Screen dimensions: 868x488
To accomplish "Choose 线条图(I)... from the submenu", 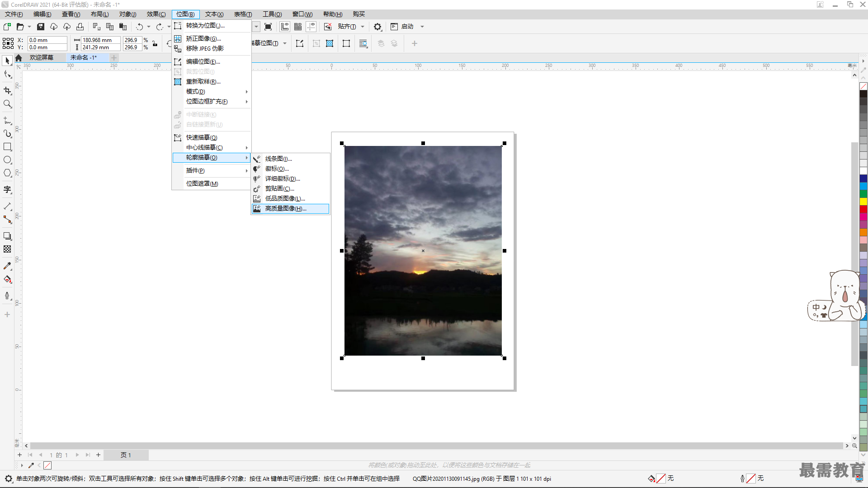I will [x=290, y=159].
